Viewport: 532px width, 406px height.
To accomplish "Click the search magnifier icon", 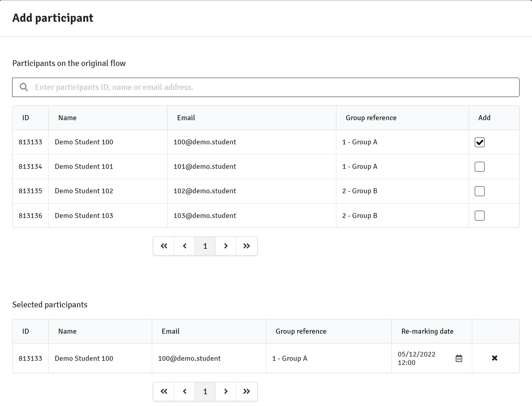I will coord(24,87).
